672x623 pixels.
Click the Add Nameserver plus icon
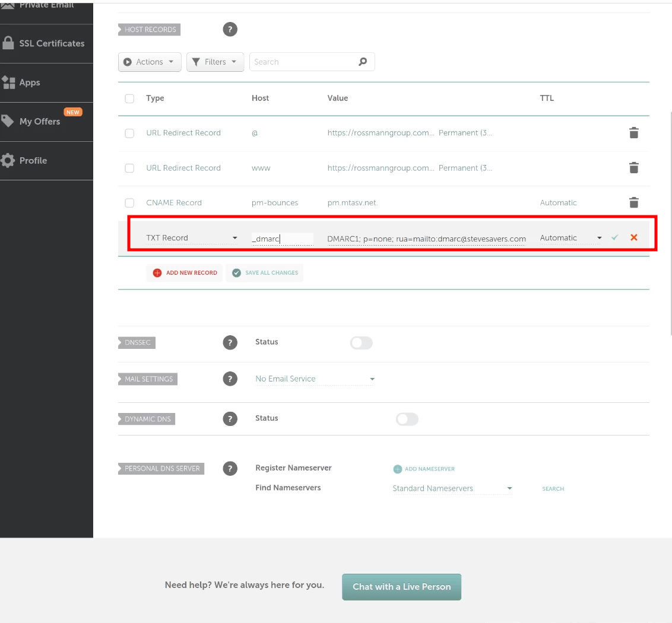point(397,469)
